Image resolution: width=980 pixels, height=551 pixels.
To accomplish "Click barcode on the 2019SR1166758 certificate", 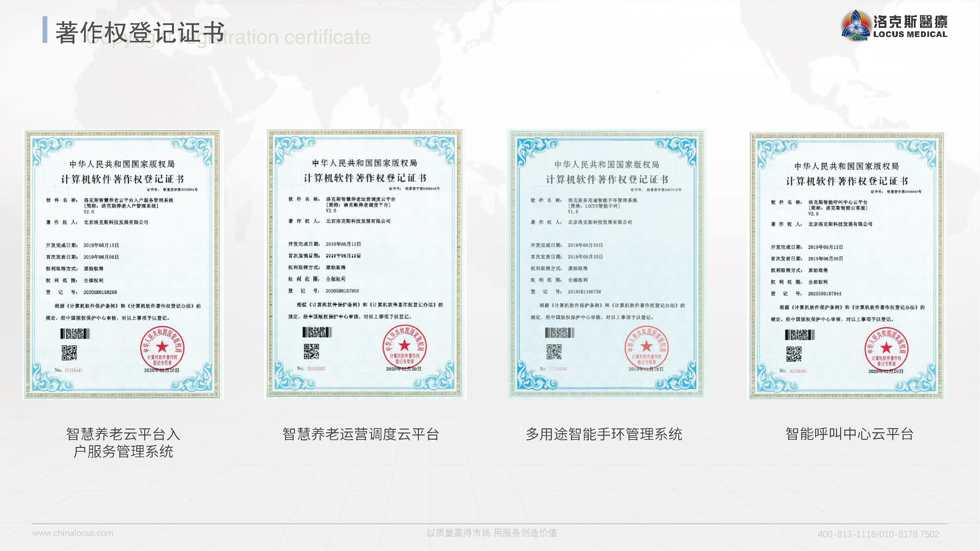I will click(560, 333).
